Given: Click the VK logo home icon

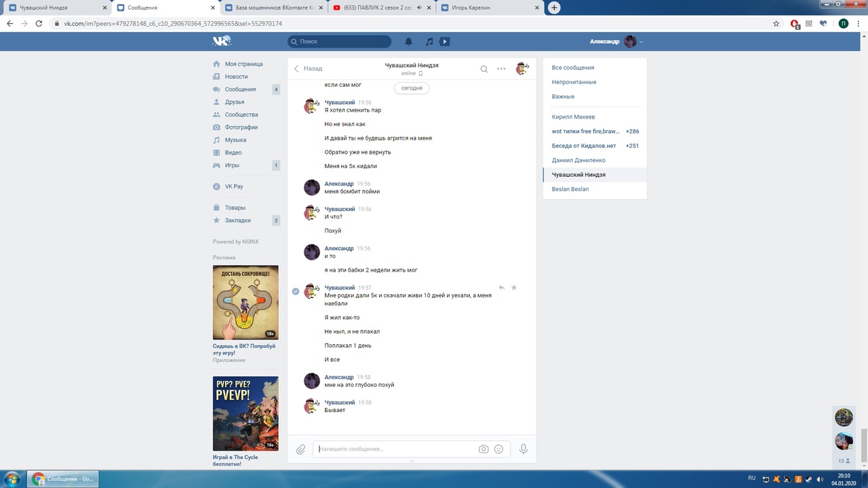Looking at the screenshot, I should [x=222, y=41].
